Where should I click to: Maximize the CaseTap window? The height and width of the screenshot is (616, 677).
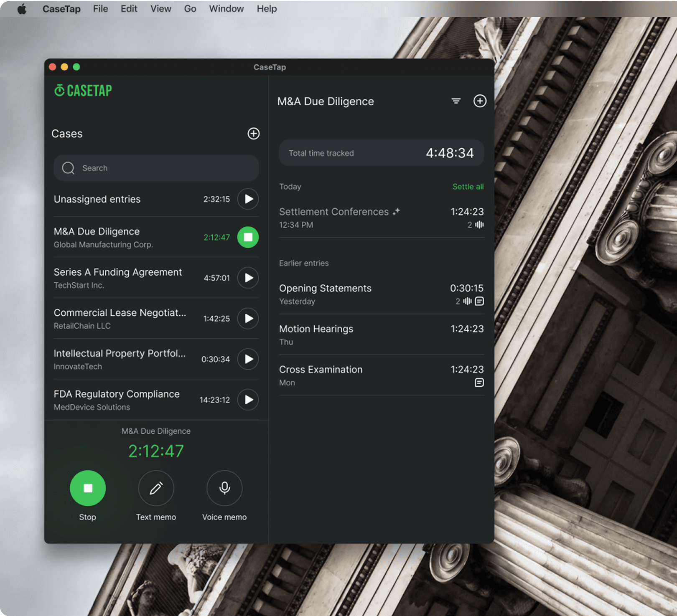(x=76, y=67)
